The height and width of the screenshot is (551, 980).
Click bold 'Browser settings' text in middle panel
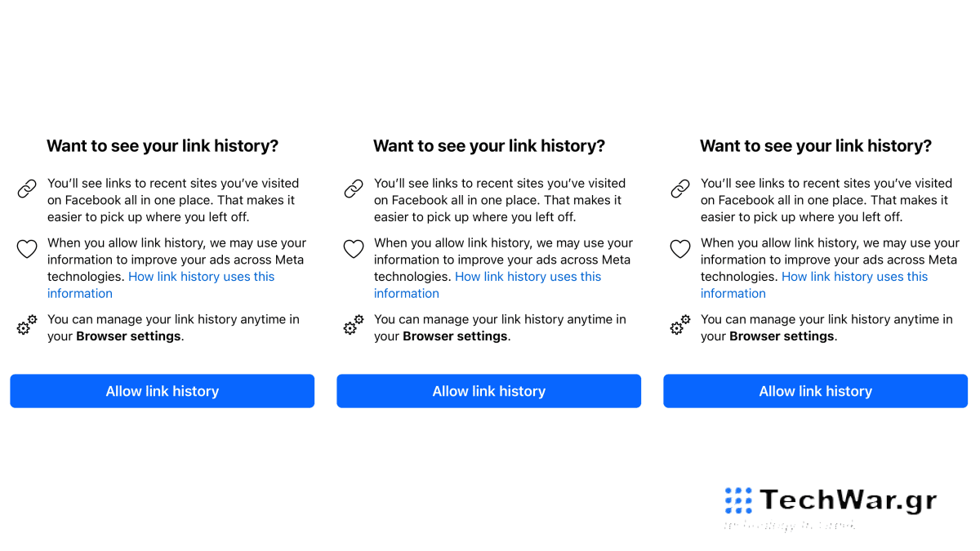pyautogui.click(x=455, y=336)
